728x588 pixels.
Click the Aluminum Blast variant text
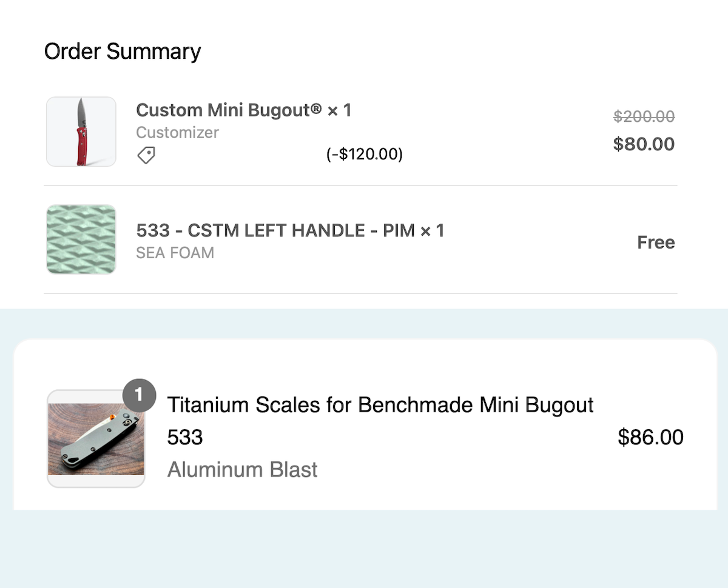[x=242, y=470]
